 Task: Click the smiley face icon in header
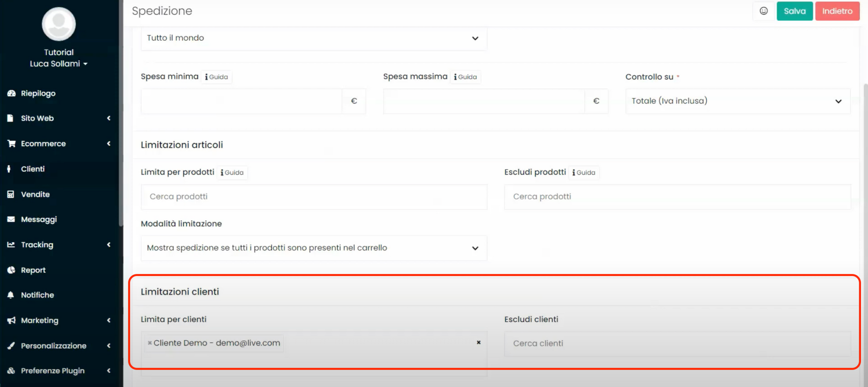pos(764,11)
